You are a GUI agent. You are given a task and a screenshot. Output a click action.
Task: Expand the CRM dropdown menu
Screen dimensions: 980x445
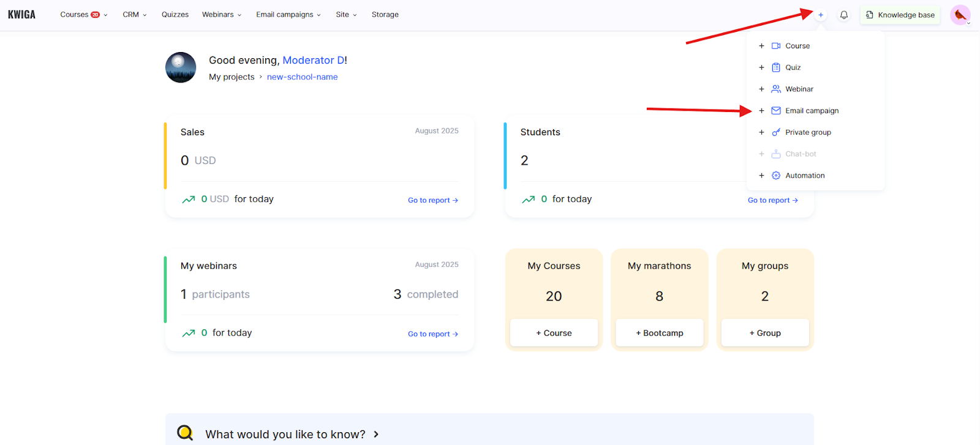pyautogui.click(x=134, y=15)
